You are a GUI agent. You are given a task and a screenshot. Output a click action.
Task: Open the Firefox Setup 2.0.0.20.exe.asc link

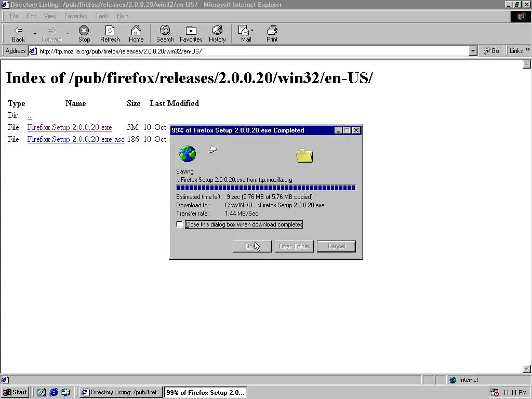pyautogui.click(x=76, y=139)
